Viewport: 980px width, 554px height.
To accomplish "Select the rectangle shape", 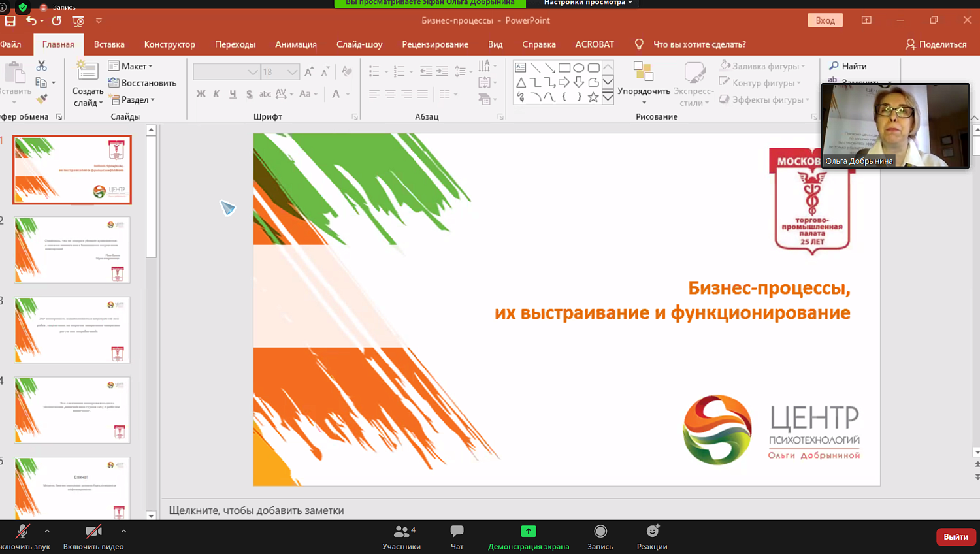I will (564, 67).
